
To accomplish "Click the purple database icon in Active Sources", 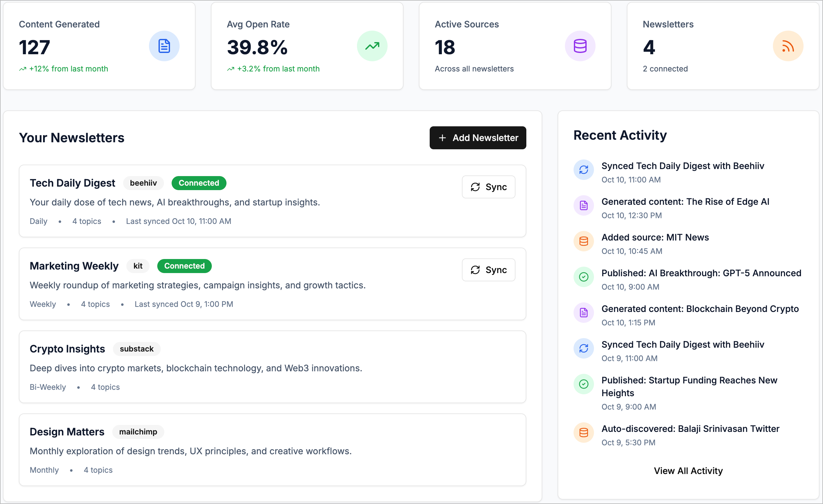I will (580, 46).
